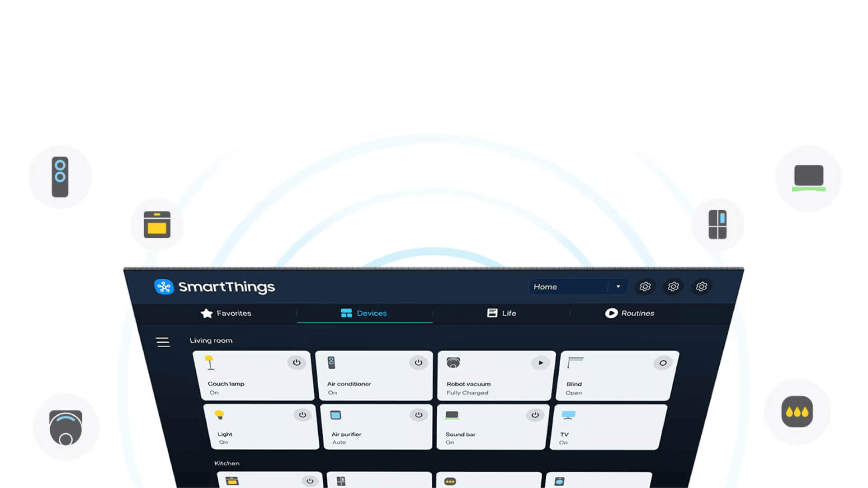The width and height of the screenshot is (868, 488).
Task: Click the Air purifier device card
Action: click(376, 427)
